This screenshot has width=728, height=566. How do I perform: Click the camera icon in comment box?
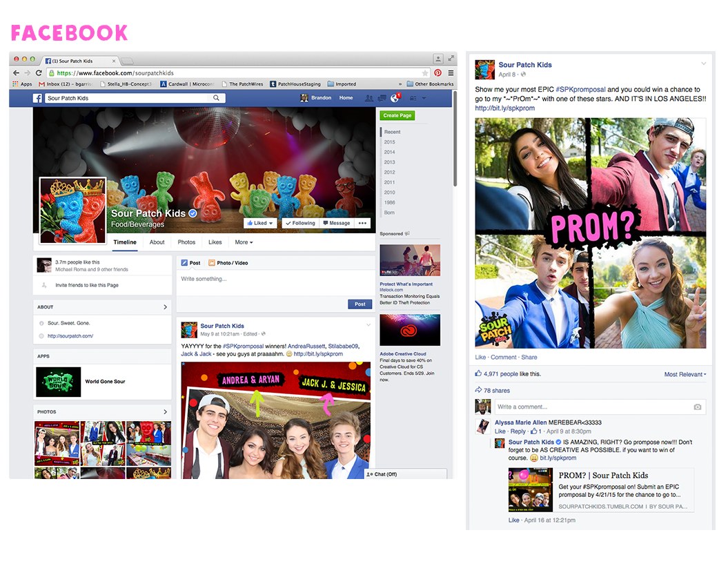click(x=698, y=407)
